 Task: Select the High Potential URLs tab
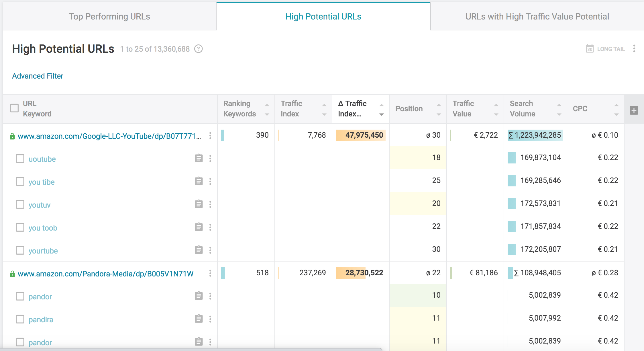click(323, 16)
